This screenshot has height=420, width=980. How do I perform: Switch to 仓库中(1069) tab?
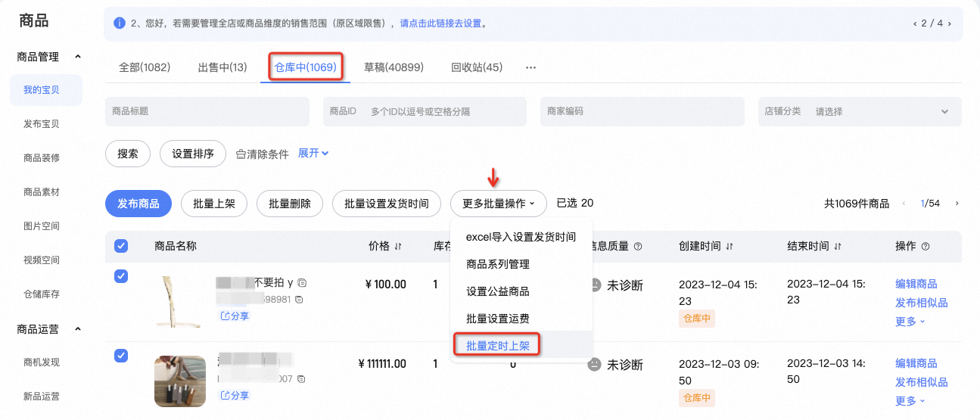point(305,67)
